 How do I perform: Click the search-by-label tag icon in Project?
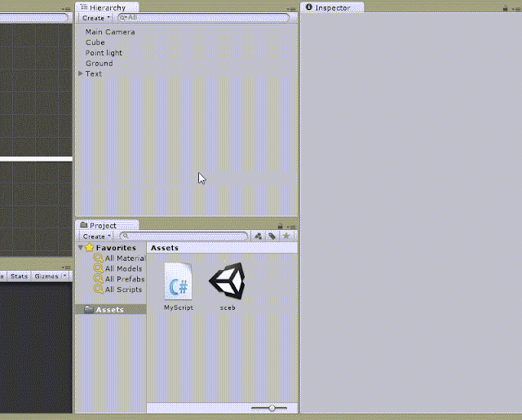(272, 237)
